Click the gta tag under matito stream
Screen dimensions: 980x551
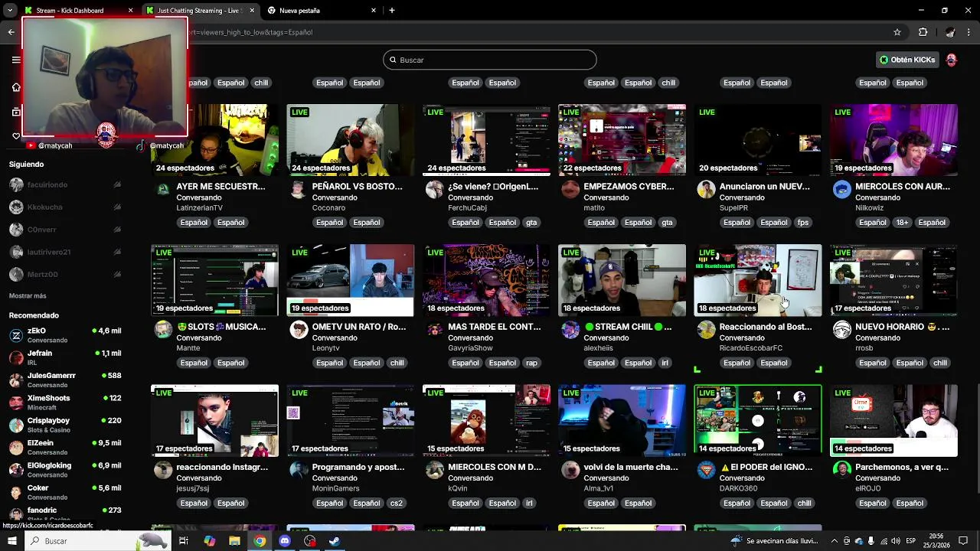coord(667,223)
